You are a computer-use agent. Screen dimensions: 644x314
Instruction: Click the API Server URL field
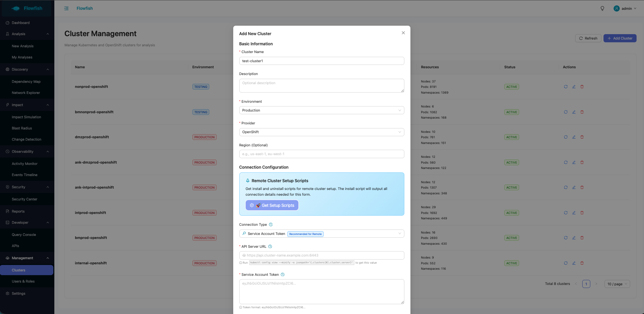coord(322,255)
